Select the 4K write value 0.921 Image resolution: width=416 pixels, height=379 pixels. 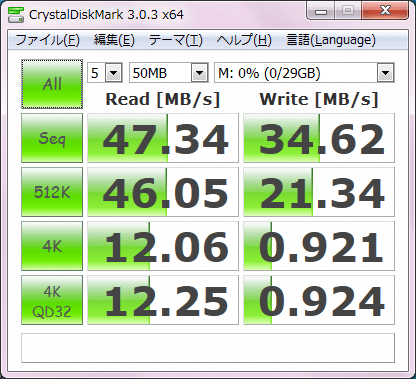tap(319, 246)
